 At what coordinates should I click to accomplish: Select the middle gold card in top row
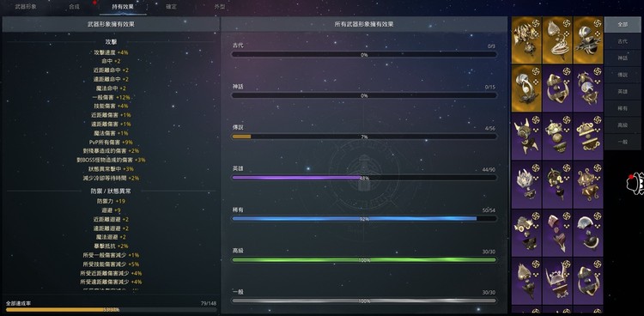[557, 40]
